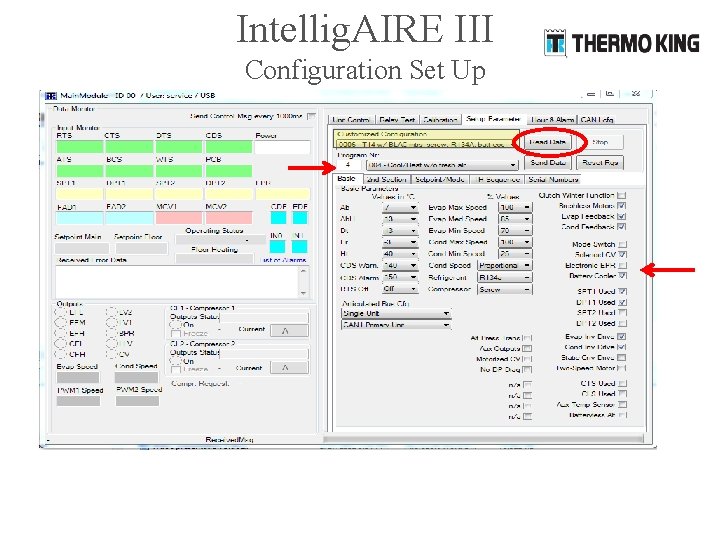Viewport: 720px width, 540px height.
Task: Open the HP Sequence sub-tab
Action: coord(498,180)
